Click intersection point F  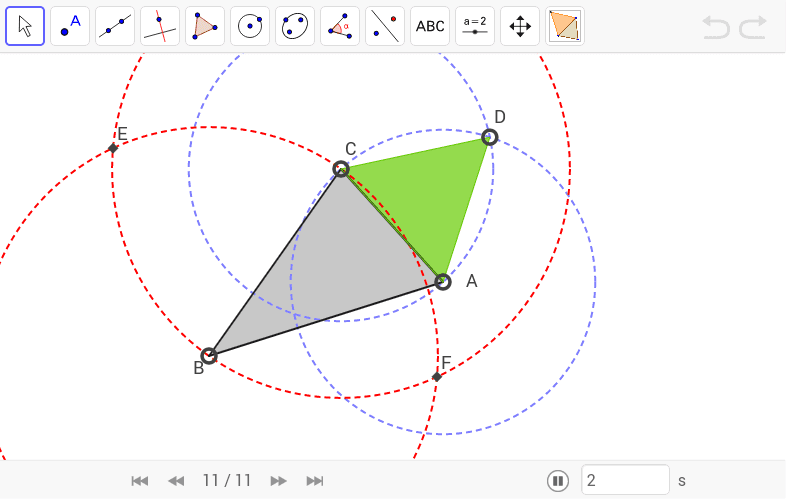437,377
